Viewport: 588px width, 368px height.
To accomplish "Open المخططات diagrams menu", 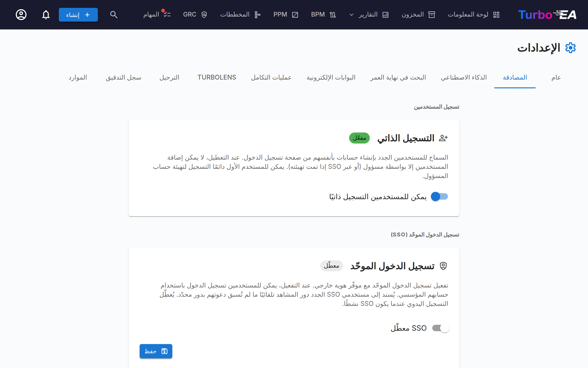I will click(x=240, y=14).
